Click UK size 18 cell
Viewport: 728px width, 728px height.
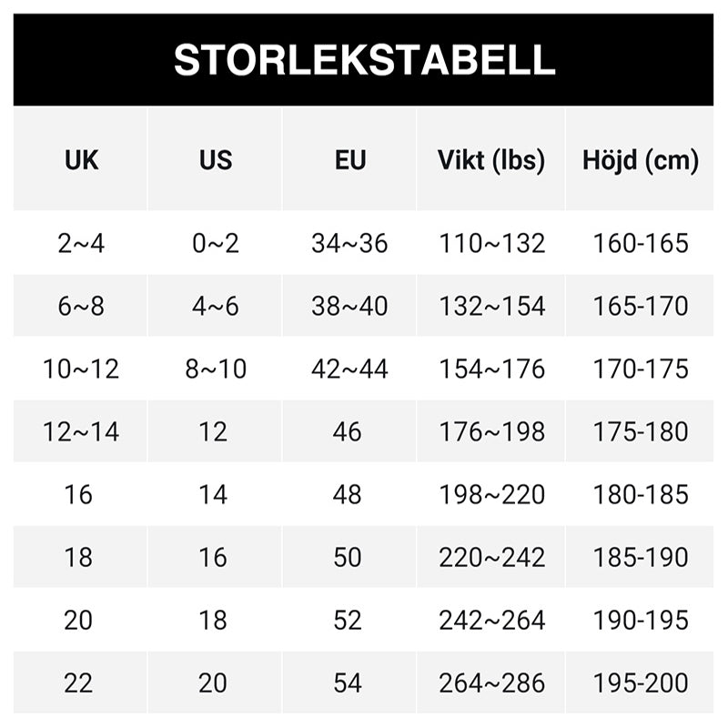(80, 557)
